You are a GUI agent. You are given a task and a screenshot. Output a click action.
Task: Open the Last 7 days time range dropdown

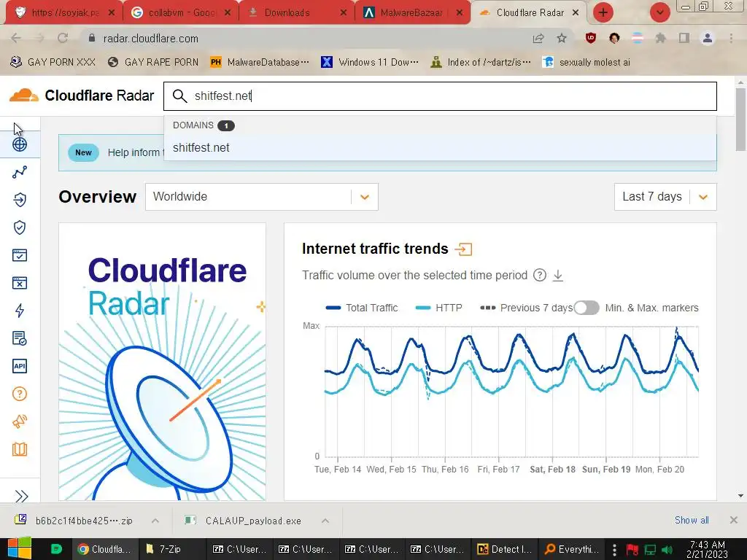click(x=665, y=197)
